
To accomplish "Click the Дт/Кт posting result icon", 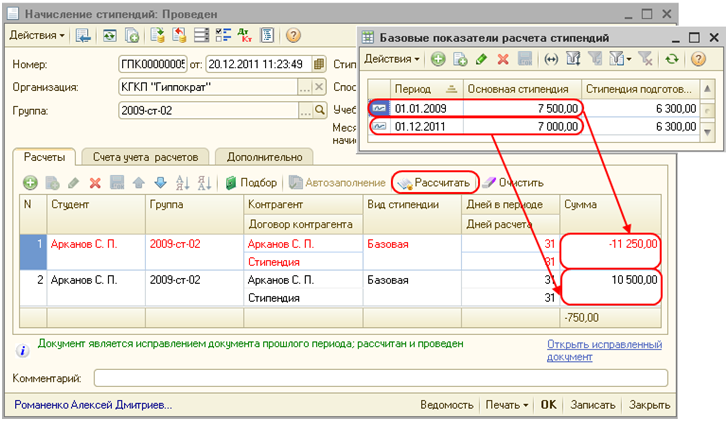I will (245, 35).
